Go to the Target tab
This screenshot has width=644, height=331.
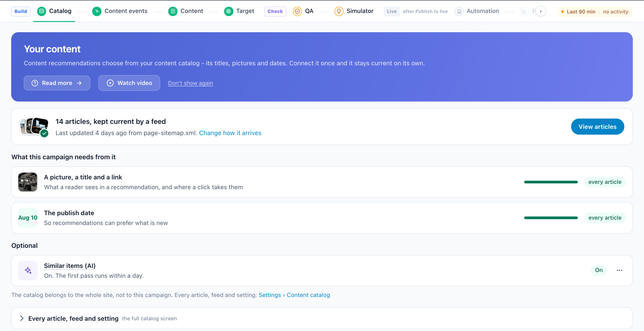click(239, 11)
